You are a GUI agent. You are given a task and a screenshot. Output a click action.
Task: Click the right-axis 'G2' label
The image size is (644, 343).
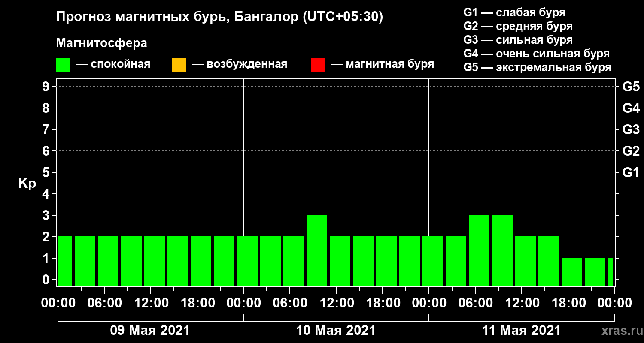[631, 151]
